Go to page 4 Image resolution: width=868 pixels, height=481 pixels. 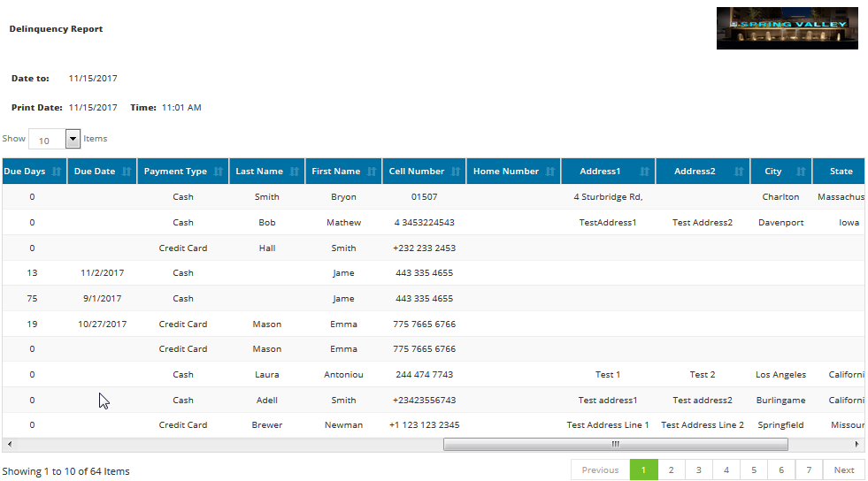726,470
